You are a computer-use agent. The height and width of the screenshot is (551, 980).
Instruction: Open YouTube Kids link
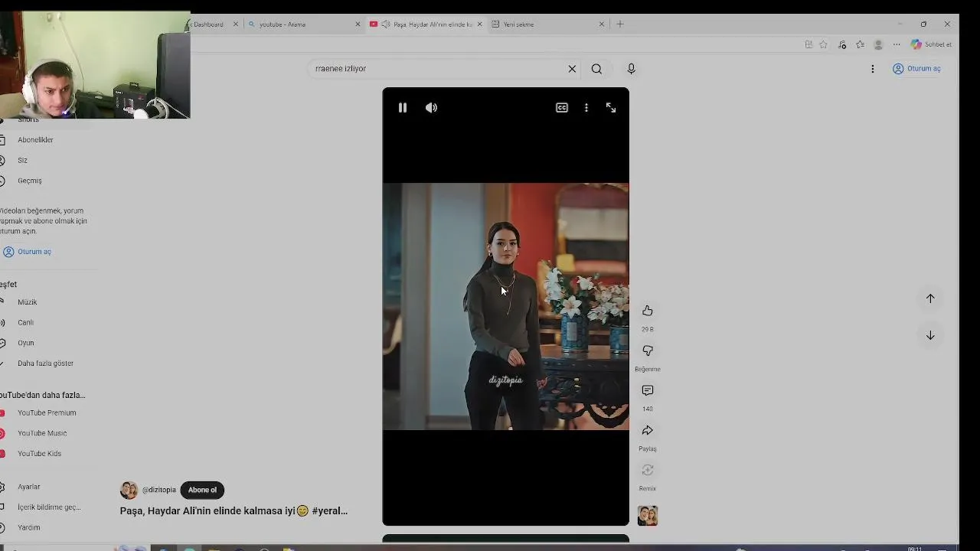(x=39, y=454)
